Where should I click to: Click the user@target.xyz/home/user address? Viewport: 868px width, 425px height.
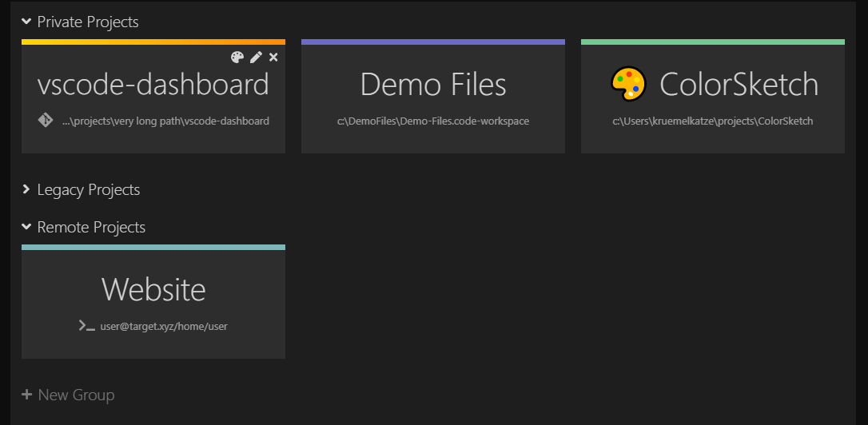click(x=164, y=327)
